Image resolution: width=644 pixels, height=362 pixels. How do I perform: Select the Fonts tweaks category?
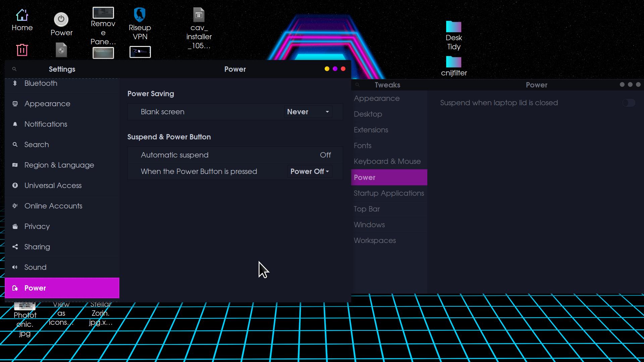pyautogui.click(x=363, y=145)
